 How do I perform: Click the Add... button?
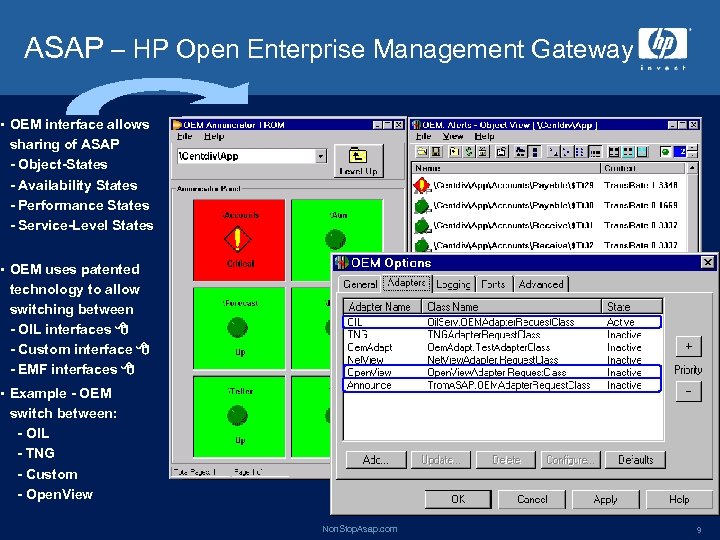click(376, 460)
